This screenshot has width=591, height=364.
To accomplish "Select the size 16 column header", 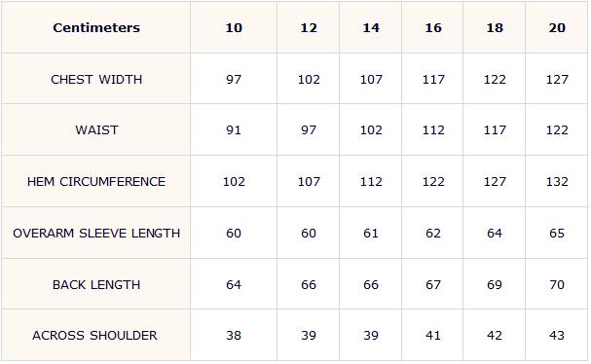I will tap(432, 27).
